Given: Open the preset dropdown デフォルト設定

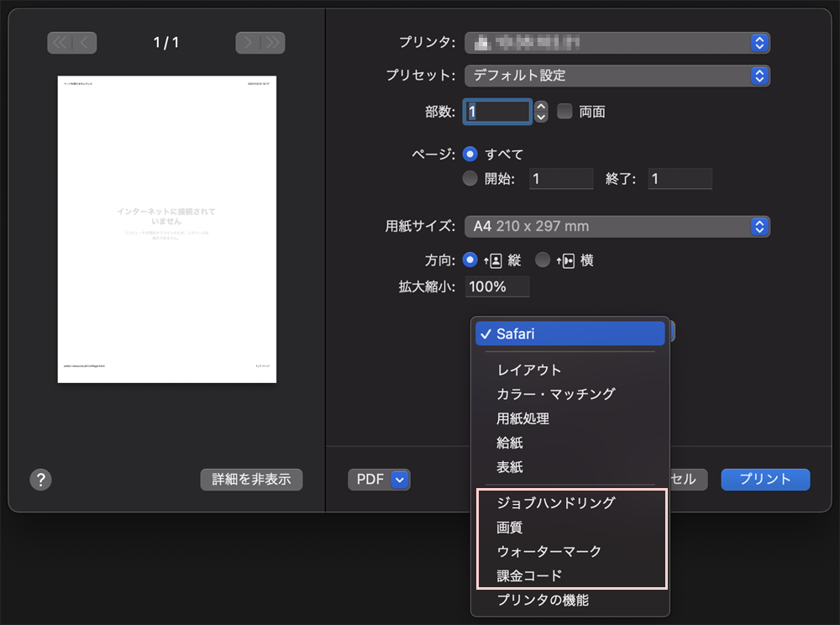Looking at the screenshot, I should tap(617, 76).
